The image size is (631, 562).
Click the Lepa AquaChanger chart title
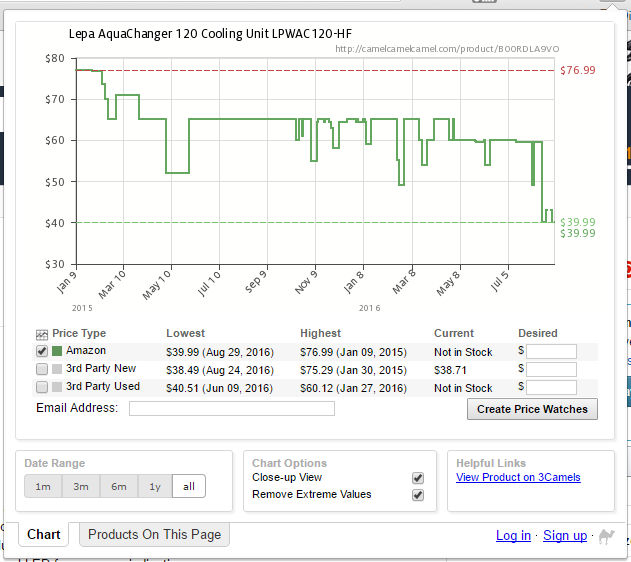210,34
